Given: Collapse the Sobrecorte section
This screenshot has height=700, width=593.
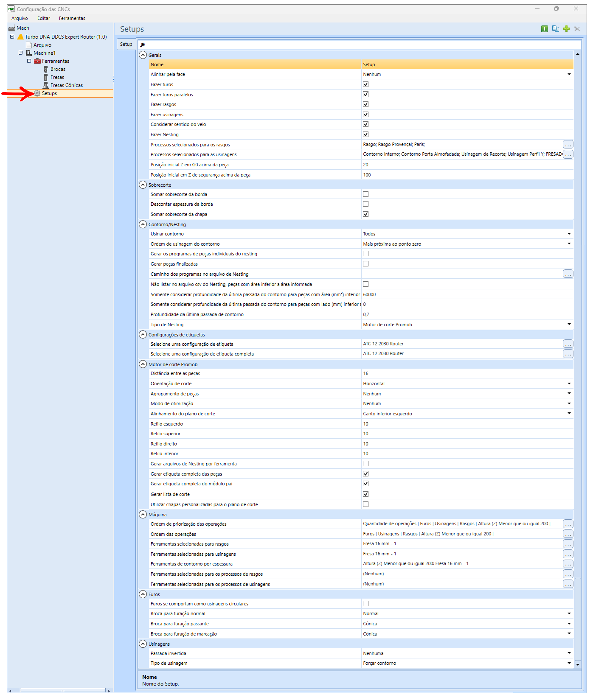Looking at the screenshot, I should point(143,185).
